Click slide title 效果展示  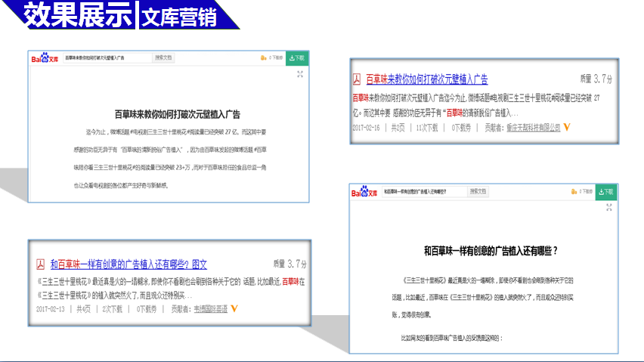[78, 15]
